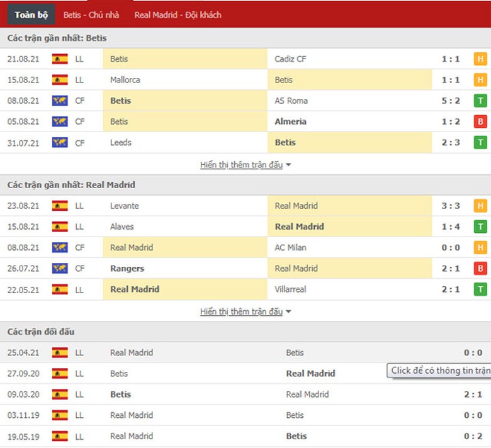491x448 pixels.
Task: Click the 3 : 3 score of Levante vs Real Madrid
Action: [450, 206]
